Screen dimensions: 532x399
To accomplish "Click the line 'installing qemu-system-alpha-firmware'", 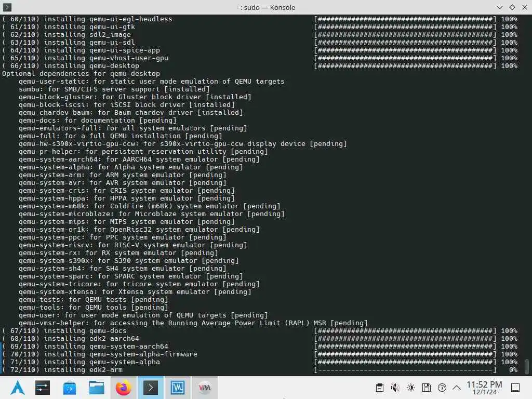I will click(x=121, y=354).
